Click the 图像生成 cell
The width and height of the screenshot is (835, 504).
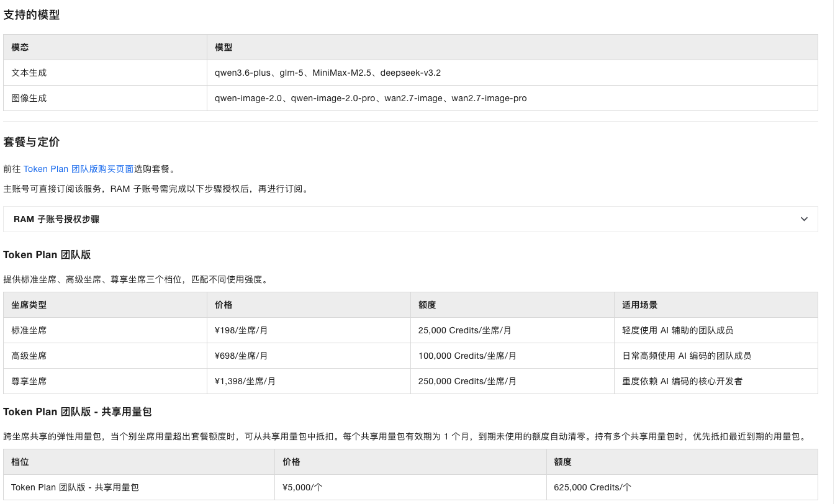click(105, 98)
